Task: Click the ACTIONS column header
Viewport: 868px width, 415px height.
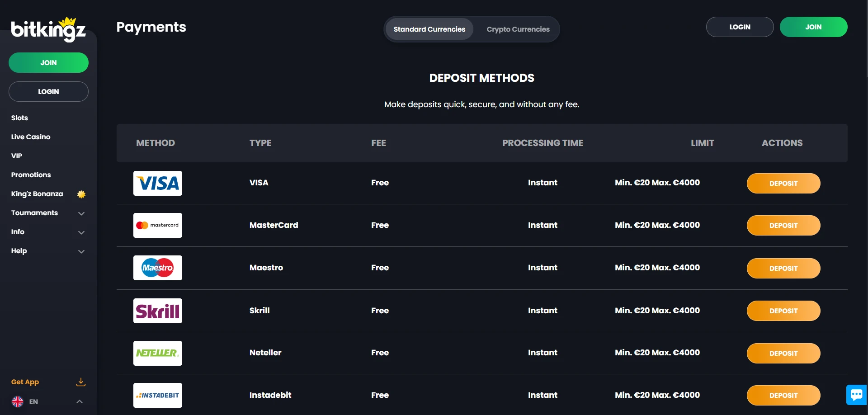Action: (782, 143)
